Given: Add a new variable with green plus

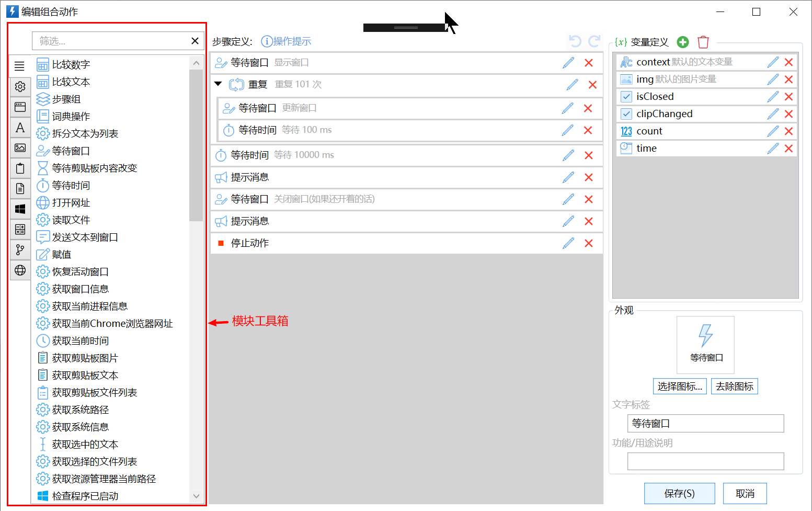Looking at the screenshot, I should [x=683, y=42].
